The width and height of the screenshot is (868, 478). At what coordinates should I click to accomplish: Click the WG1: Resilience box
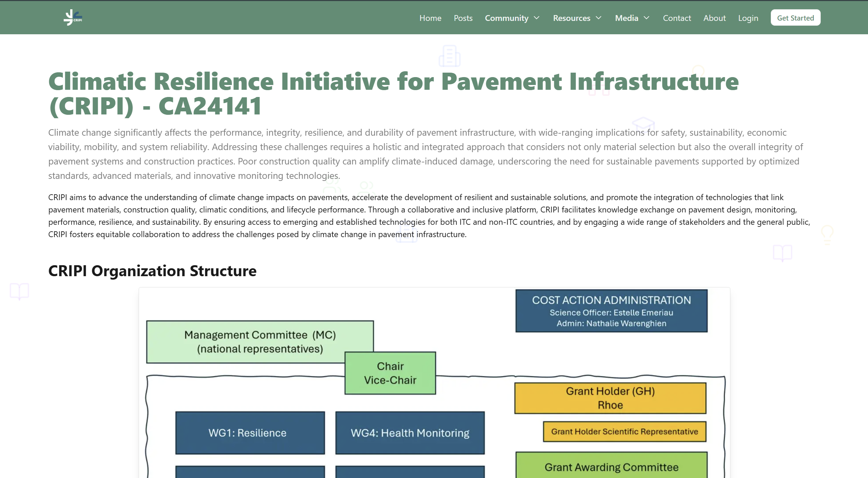coord(250,433)
